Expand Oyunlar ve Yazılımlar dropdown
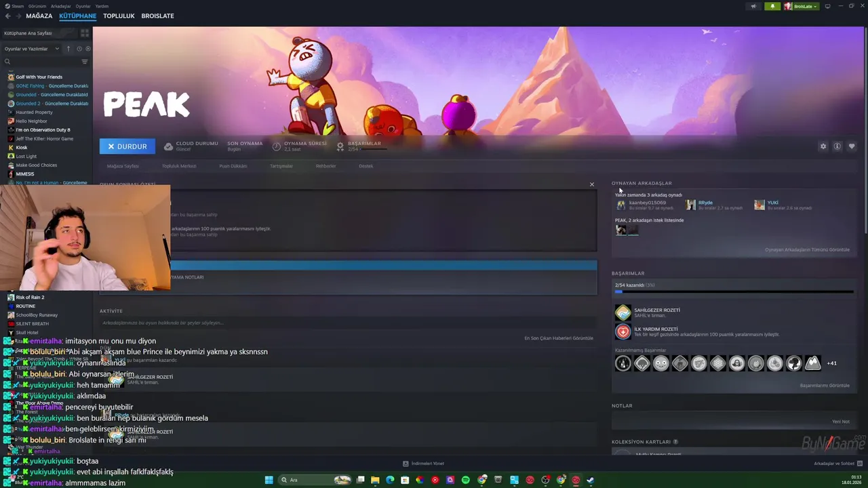The width and height of the screenshot is (868, 488). pyautogui.click(x=32, y=49)
